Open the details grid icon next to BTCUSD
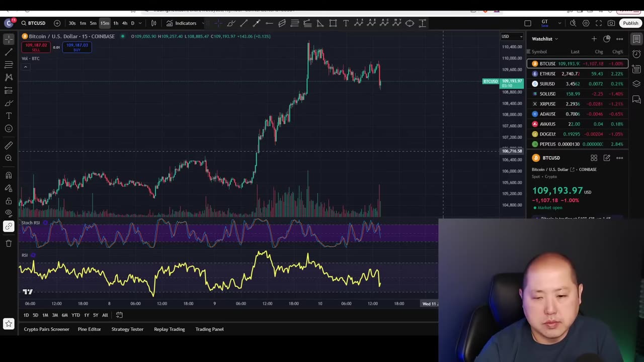The image size is (644, 362). pos(594,158)
